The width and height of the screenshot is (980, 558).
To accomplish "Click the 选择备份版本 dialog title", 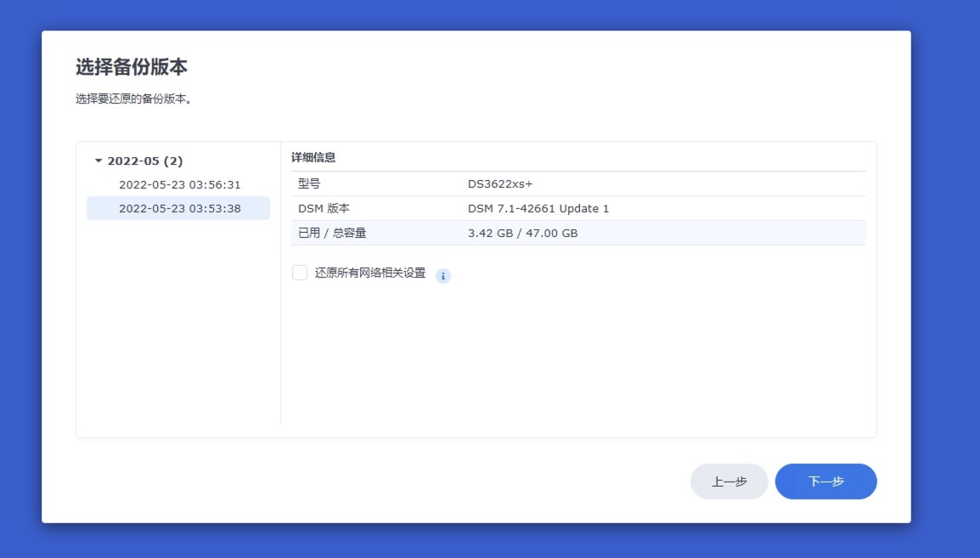I will click(x=132, y=67).
